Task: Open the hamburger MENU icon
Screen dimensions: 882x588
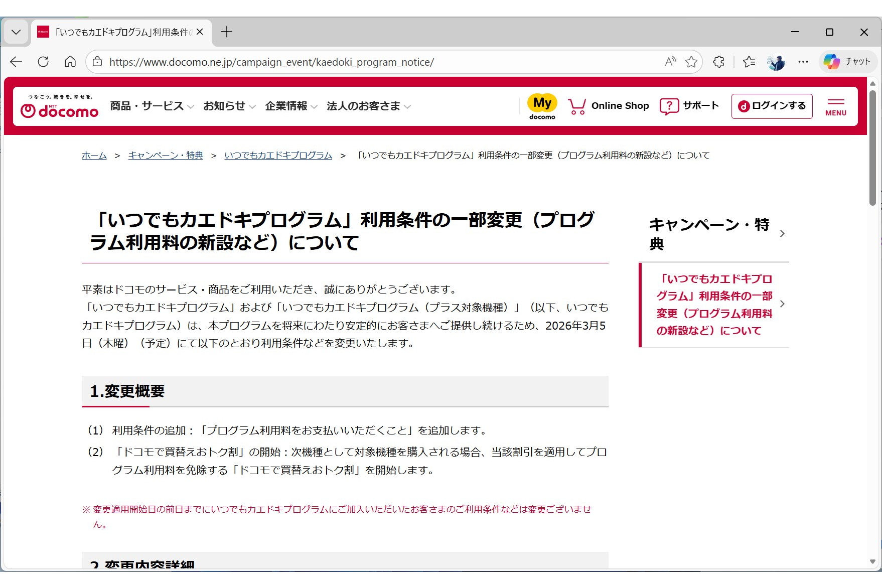Action: pos(836,106)
